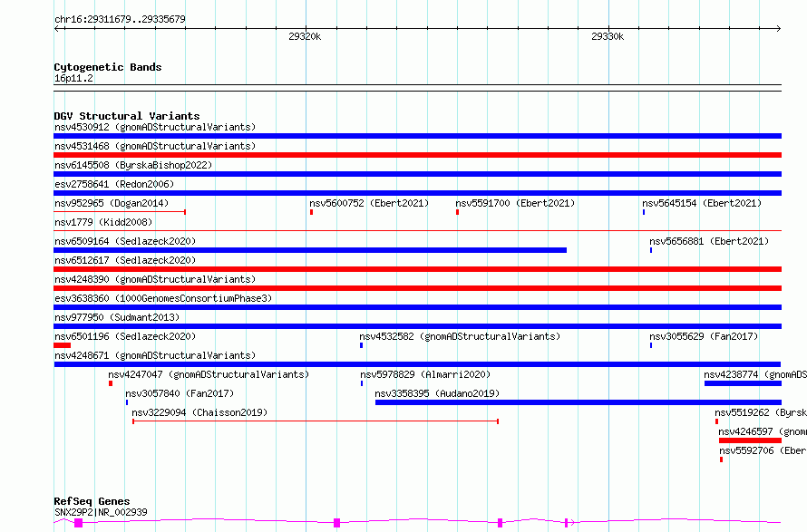Open esv2758641 (Redon2006) variant
Viewport: 807px width, 532px height.
(x=114, y=184)
